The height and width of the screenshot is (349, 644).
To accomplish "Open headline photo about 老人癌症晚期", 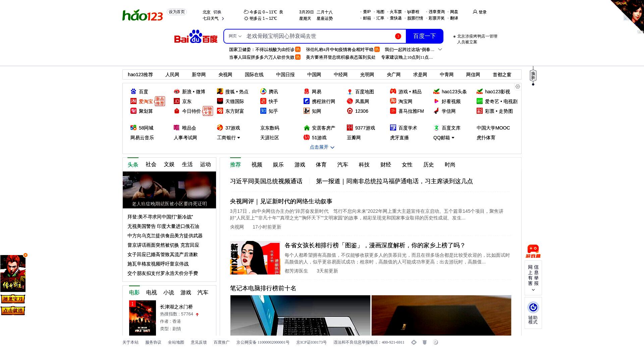I will (x=169, y=190).
